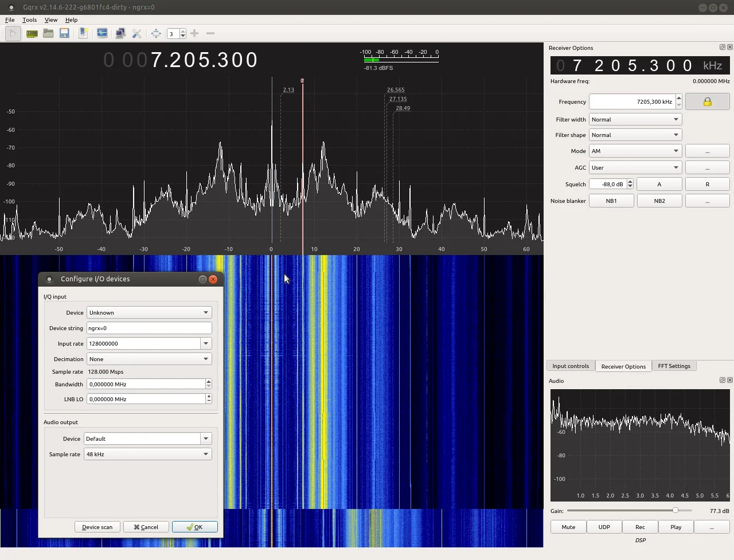Click the toolbar spinbox showing 3
Viewport: 734px width, 560px height.
[x=173, y=34]
